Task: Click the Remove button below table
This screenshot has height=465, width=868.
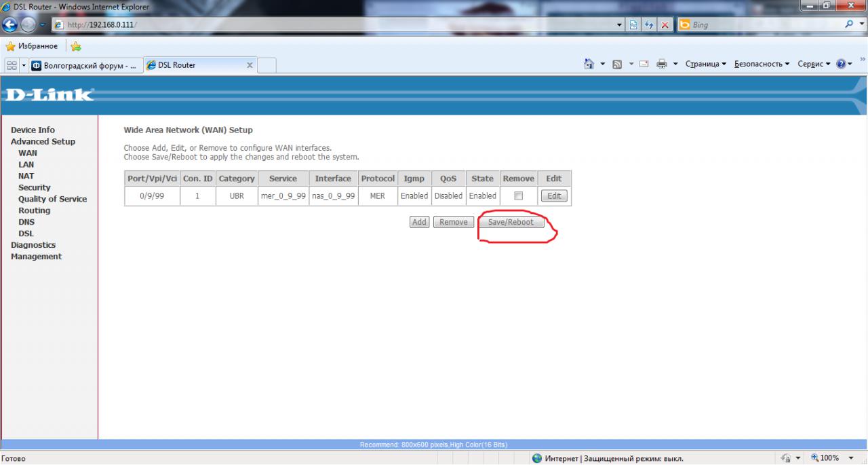Action: coord(454,222)
